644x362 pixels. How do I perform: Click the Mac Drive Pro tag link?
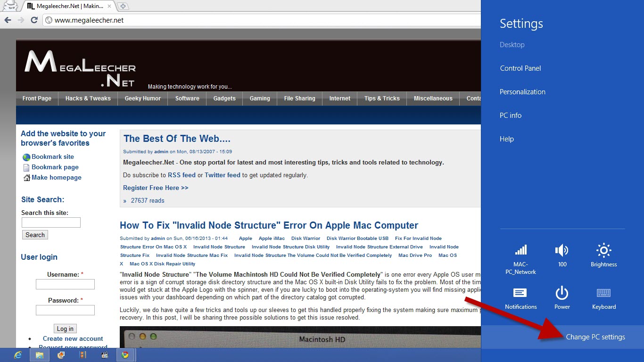(415, 255)
